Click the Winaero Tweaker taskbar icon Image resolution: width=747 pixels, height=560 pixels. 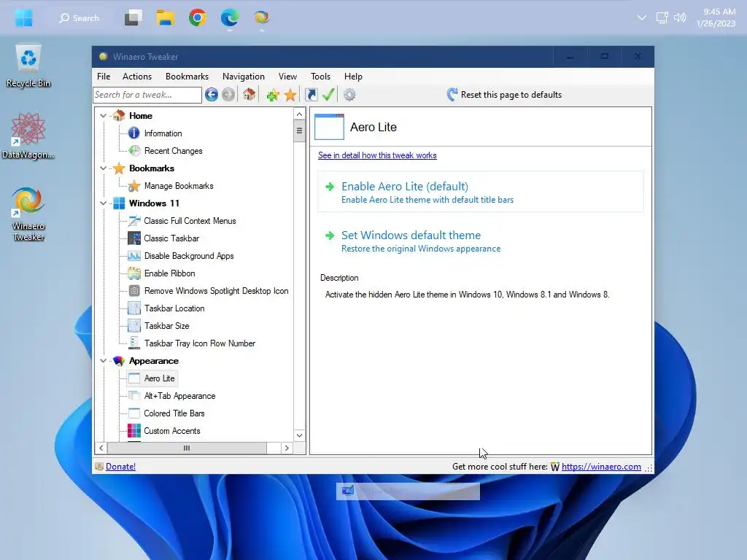tap(261, 18)
